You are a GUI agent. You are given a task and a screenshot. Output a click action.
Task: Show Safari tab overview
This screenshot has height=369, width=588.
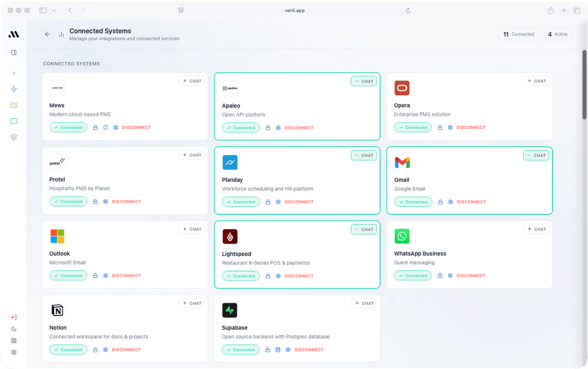[x=577, y=11]
